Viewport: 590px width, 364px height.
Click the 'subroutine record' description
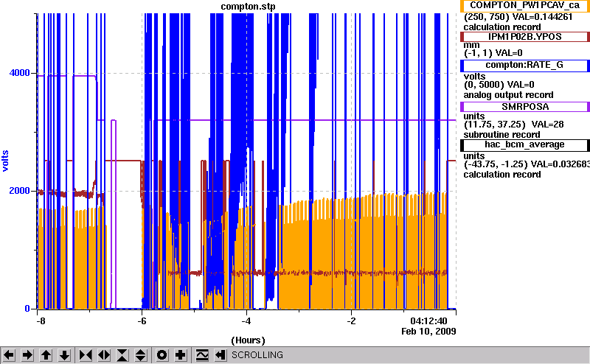pyautogui.click(x=502, y=135)
